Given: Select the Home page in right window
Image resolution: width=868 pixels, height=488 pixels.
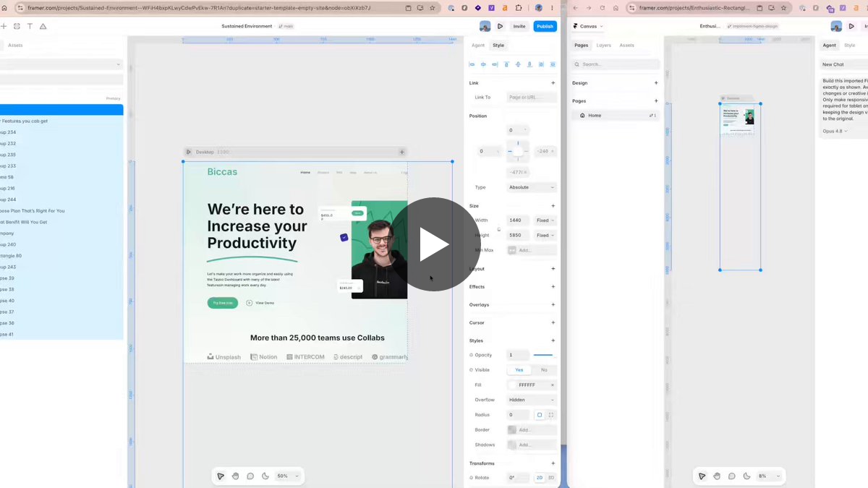Looking at the screenshot, I should (616, 116).
